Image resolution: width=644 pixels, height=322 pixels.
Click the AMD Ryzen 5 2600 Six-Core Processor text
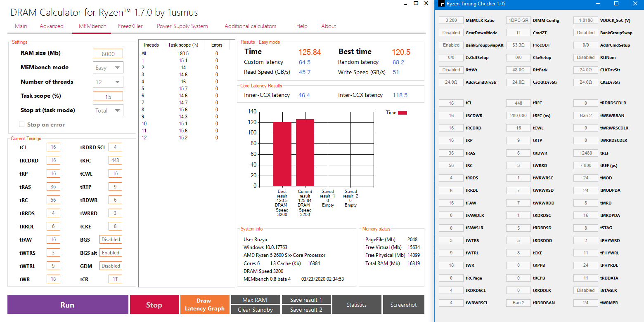point(284,255)
